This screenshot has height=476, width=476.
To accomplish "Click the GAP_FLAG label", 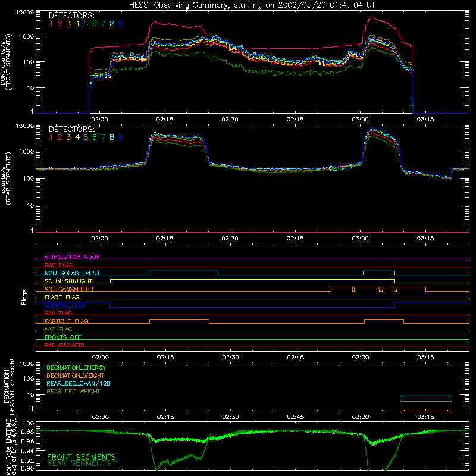I will [58, 265].
